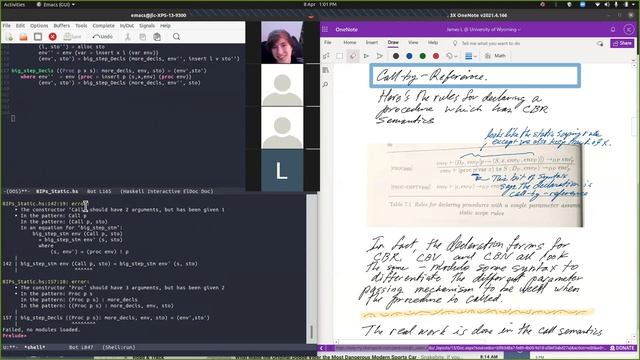Click the Wi-Fi network icon in system tray

(598, 4)
